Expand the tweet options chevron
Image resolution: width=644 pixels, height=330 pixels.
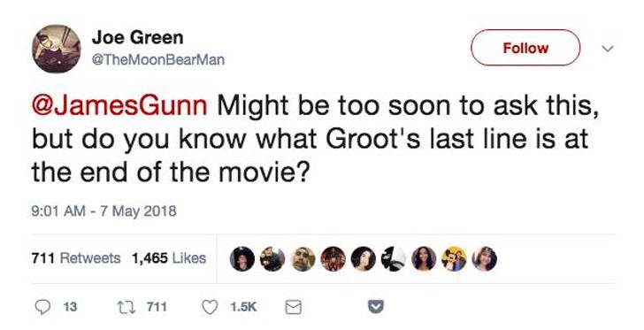coord(608,48)
